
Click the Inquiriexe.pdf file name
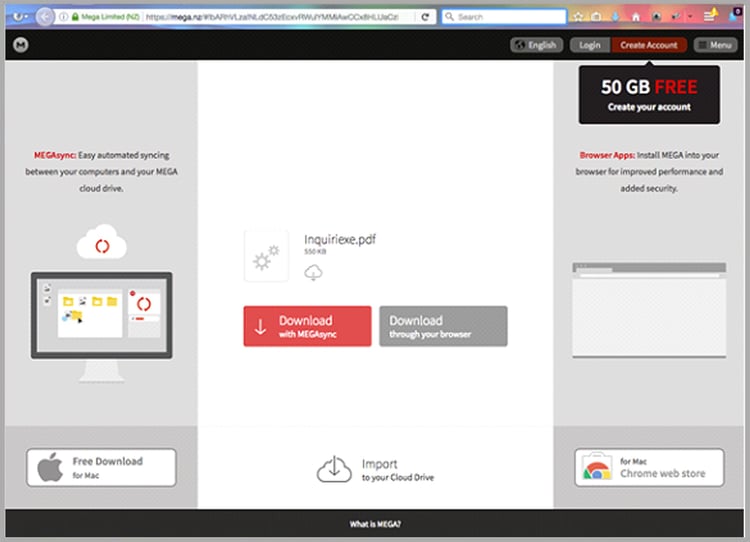tap(340, 239)
